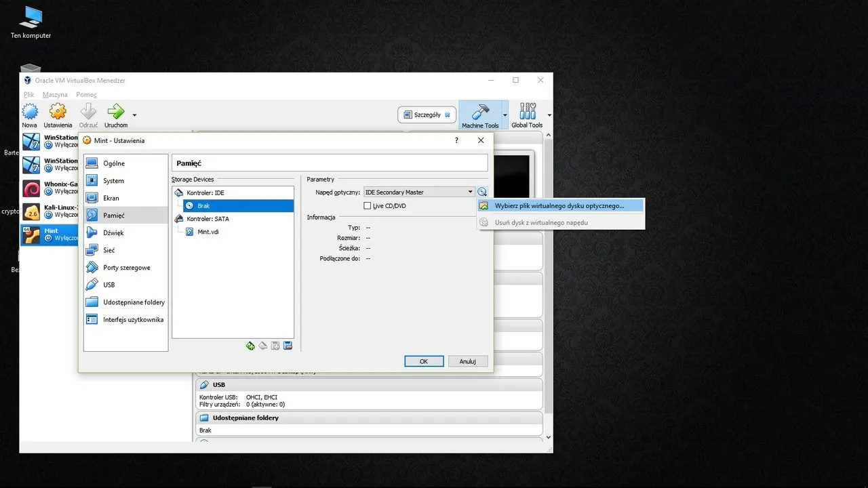Screen dimensions: 868x488
Task: Select Ogólne settings category
Action: [x=125, y=163]
